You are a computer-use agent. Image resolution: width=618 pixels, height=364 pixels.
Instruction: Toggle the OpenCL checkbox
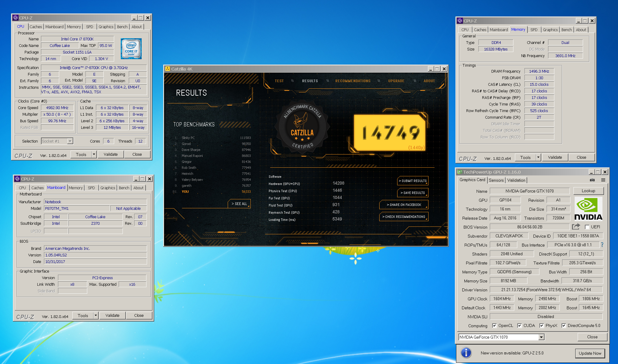pyautogui.click(x=494, y=325)
